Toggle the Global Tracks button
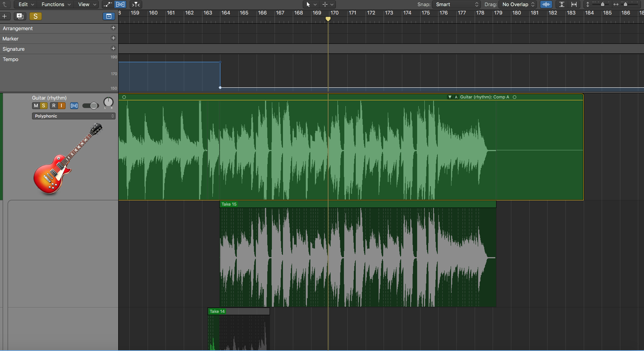Image resolution: width=644 pixels, height=351 pixels. click(109, 16)
